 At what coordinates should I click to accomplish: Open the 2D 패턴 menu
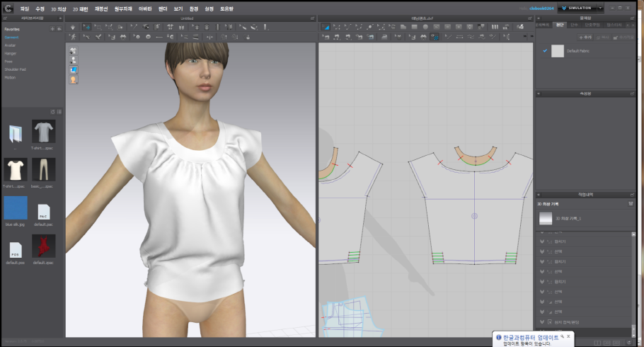pyautogui.click(x=81, y=8)
